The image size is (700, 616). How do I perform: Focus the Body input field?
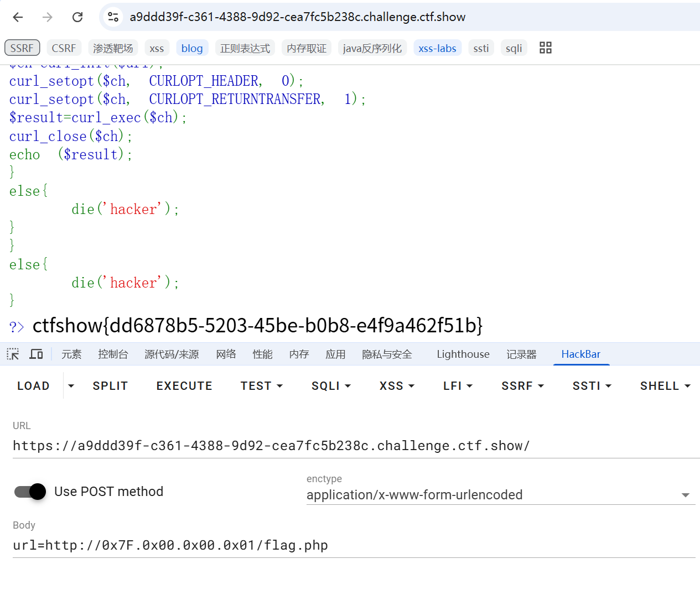[x=354, y=545]
